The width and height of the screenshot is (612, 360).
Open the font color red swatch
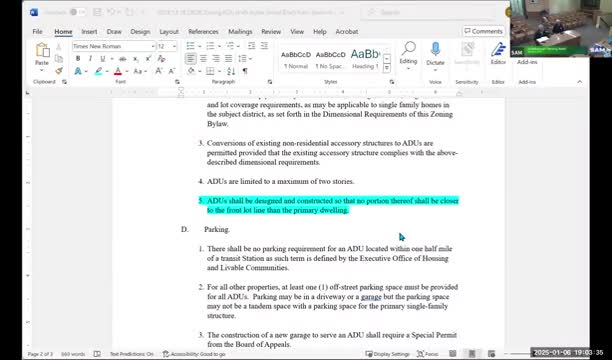tap(118, 71)
